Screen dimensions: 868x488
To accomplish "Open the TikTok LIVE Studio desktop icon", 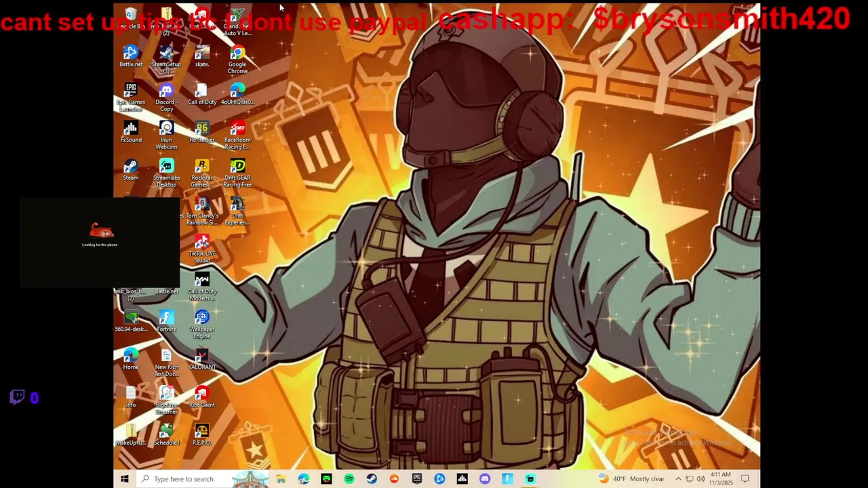I will (x=201, y=249).
